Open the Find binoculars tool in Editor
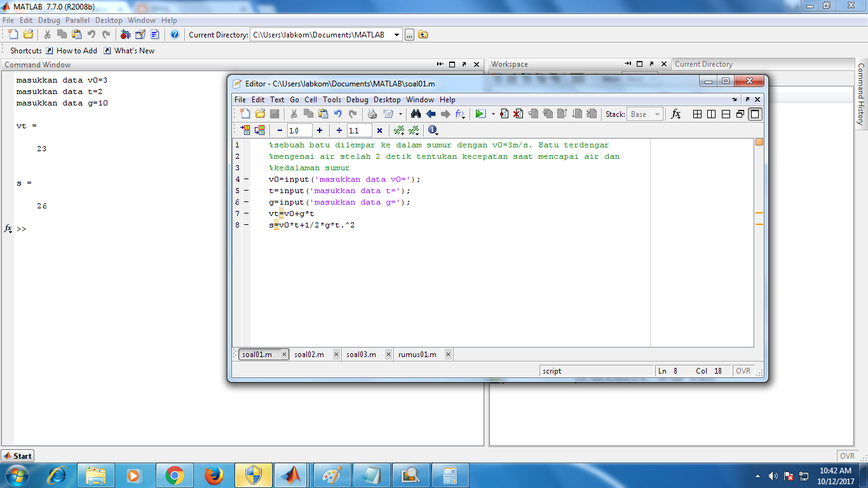Image resolution: width=868 pixels, height=488 pixels. (416, 114)
